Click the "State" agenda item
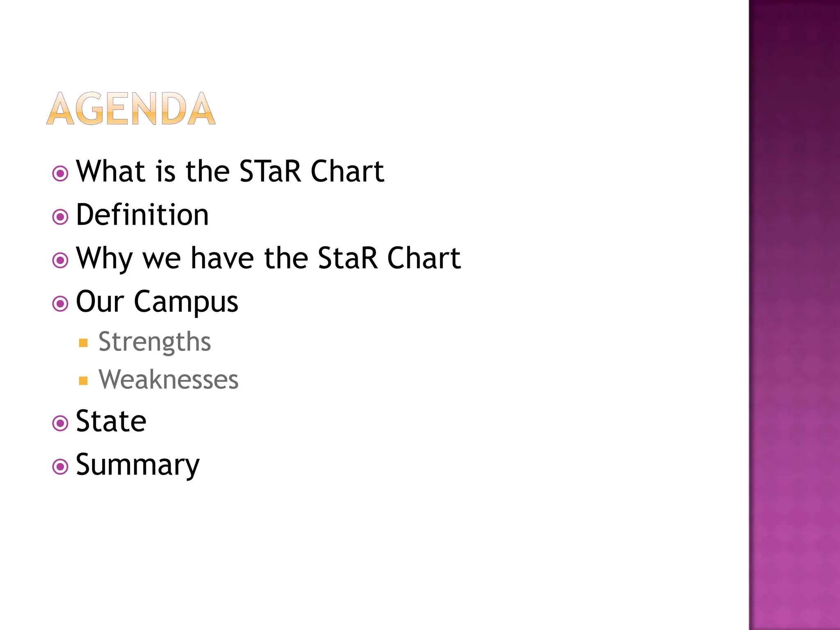Screen dimensions: 840x630 coord(111,421)
